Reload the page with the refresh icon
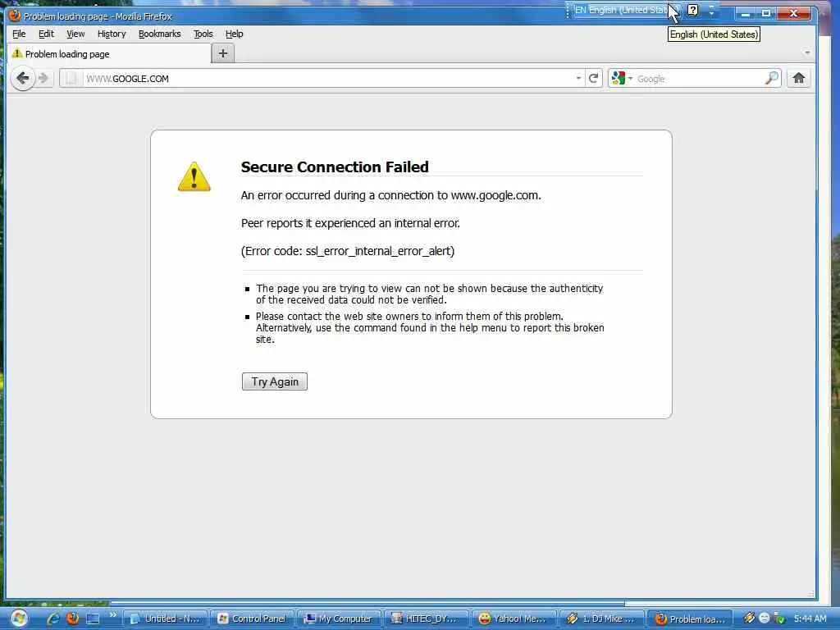The width and height of the screenshot is (840, 630). tap(594, 79)
